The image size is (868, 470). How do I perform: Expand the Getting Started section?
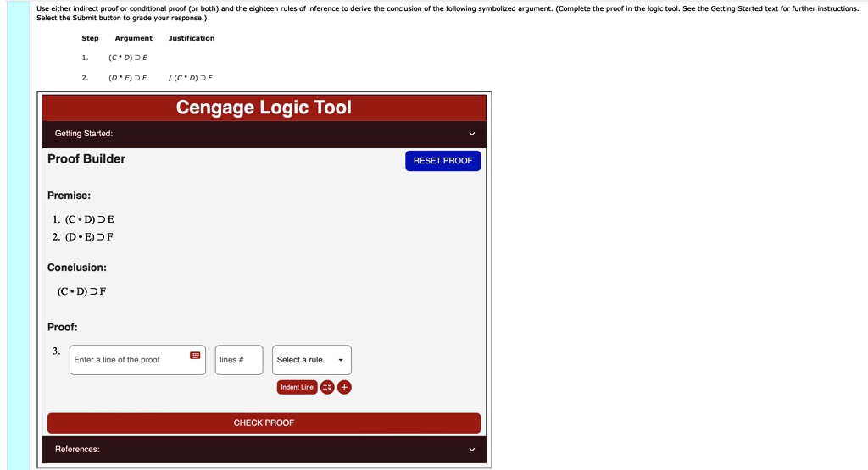point(264,134)
